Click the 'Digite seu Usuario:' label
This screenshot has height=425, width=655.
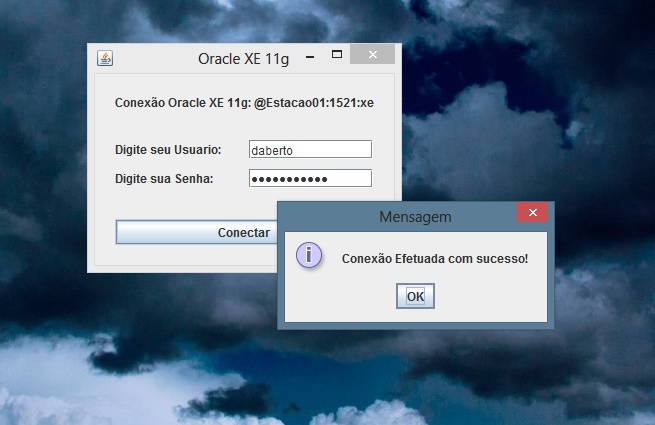click(x=168, y=150)
